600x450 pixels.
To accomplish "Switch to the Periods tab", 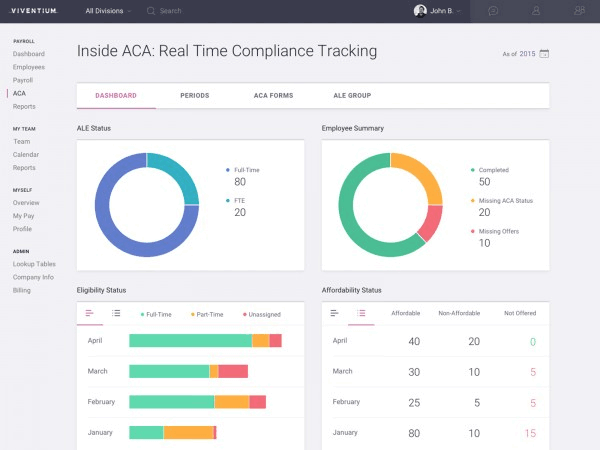I will [195, 95].
